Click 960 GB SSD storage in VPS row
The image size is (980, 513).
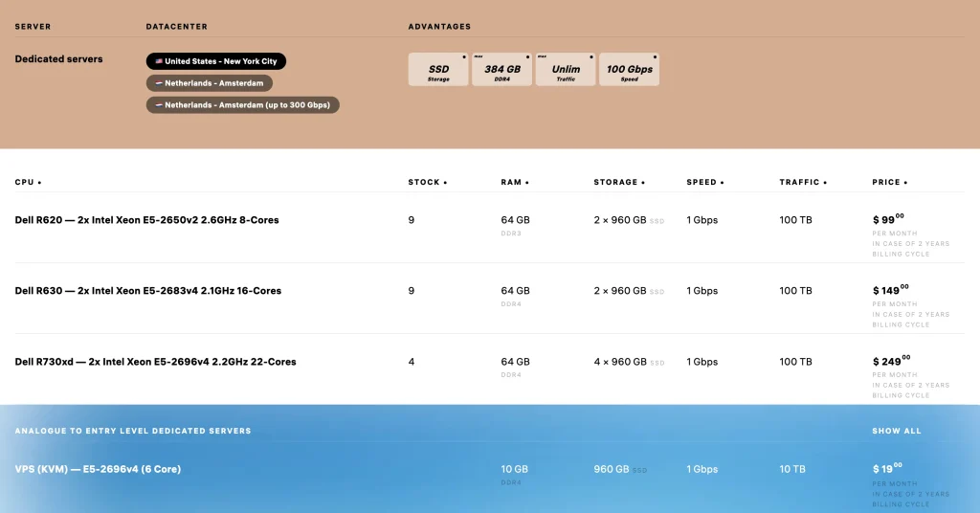click(x=620, y=469)
